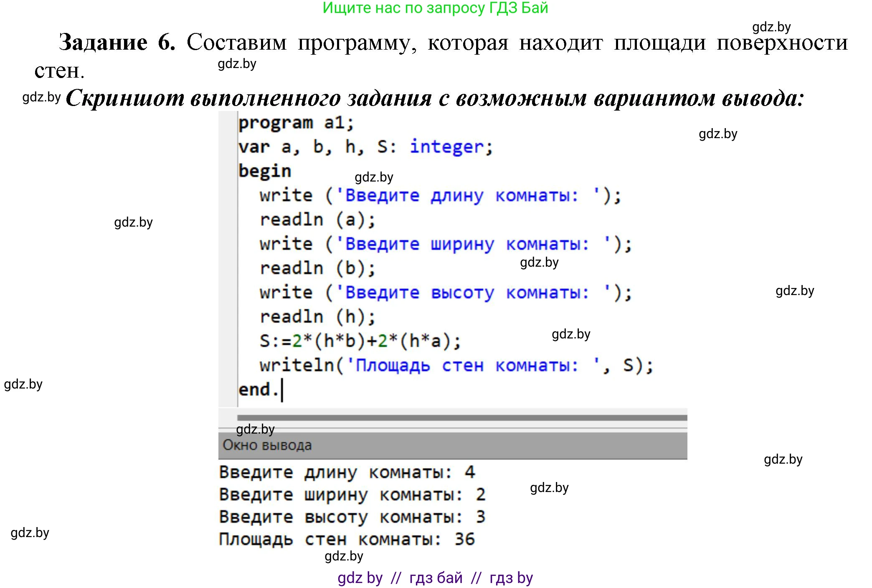Click output line 'Введите ширину комнаты: 2'
The width and height of the screenshot is (872, 588).
352,495
